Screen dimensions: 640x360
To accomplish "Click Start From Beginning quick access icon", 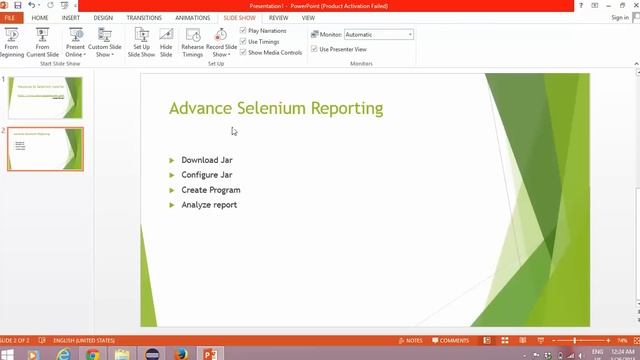I will click(x=64, y=5).
